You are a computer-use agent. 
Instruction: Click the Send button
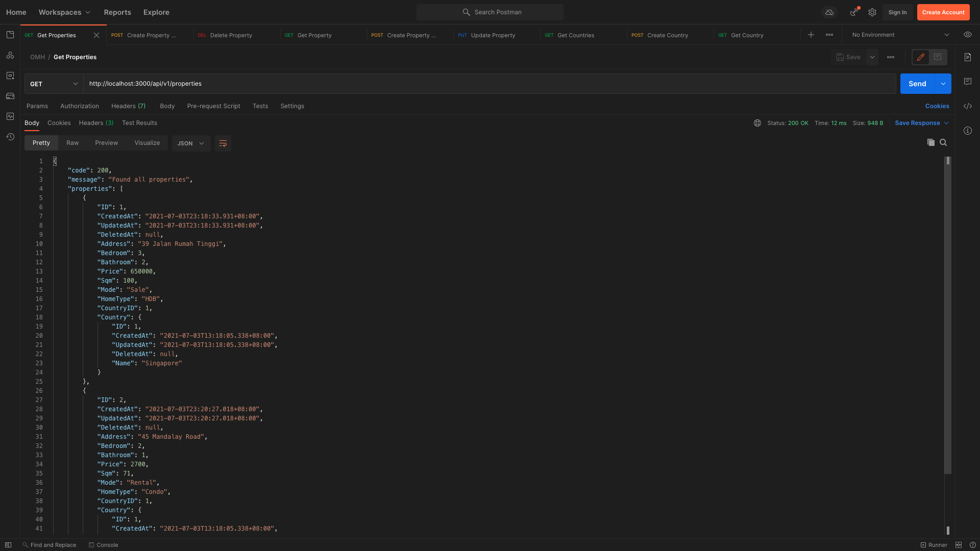(917, 83)
